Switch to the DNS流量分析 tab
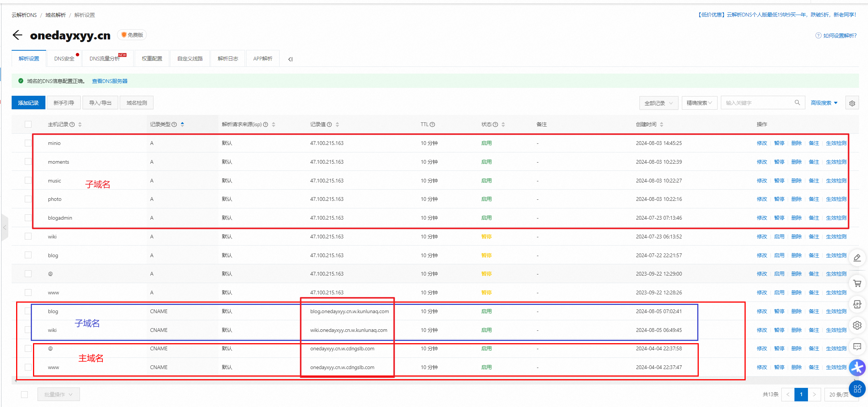The height and width of the screenshot is (407, 868). click(108, 59)
